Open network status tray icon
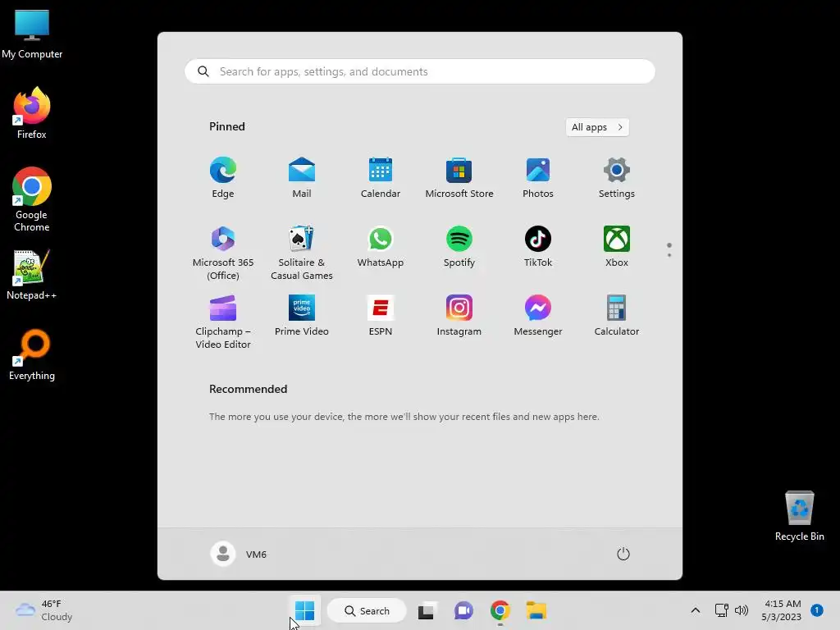Image resolution: width=840 pixels, height=630 pixels. pyautogui.click(x=722, y=610)
